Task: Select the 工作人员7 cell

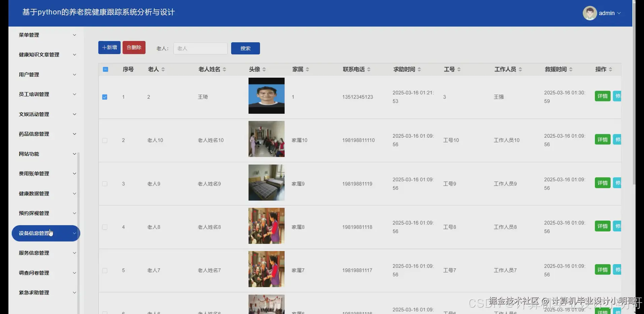Action: [505, 271]
